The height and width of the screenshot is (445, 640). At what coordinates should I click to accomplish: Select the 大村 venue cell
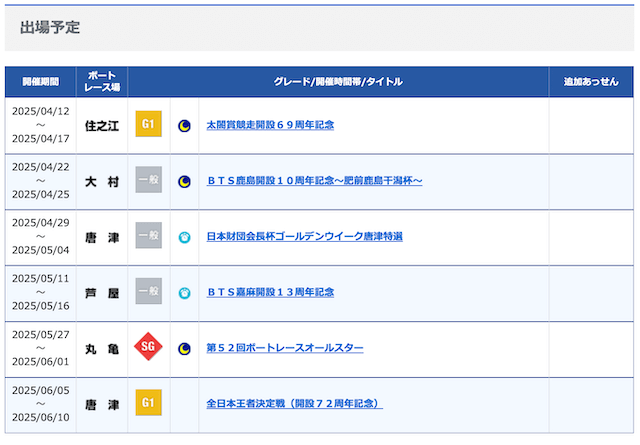click(x=102, y=182)
